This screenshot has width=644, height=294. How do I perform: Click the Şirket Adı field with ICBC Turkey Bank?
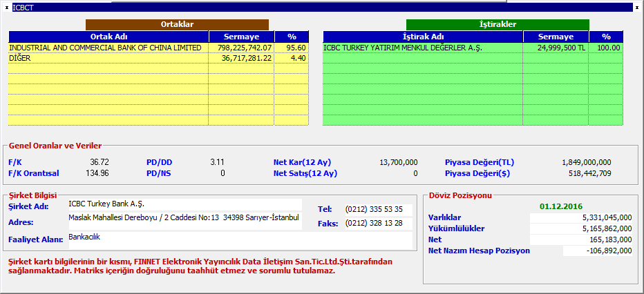pos(184,204)
